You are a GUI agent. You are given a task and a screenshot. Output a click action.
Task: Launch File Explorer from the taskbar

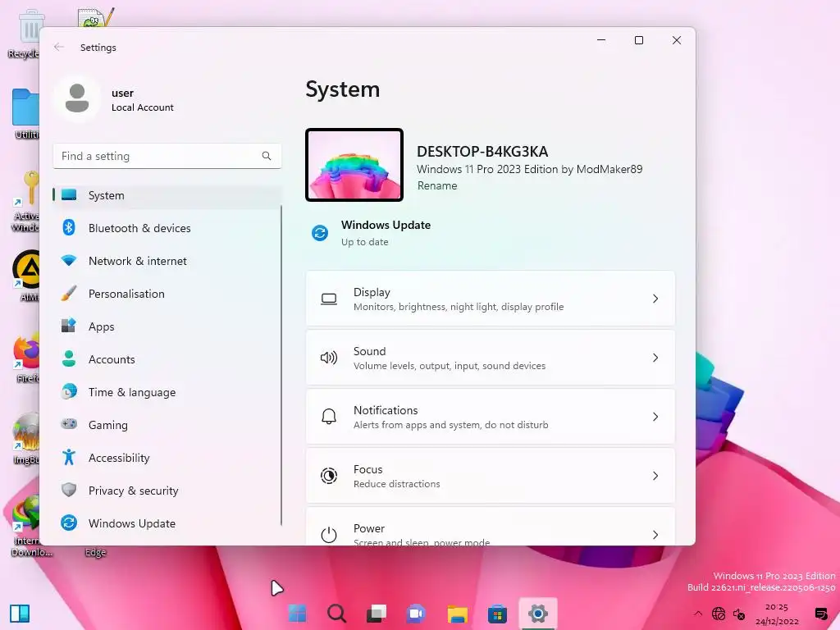458,614
